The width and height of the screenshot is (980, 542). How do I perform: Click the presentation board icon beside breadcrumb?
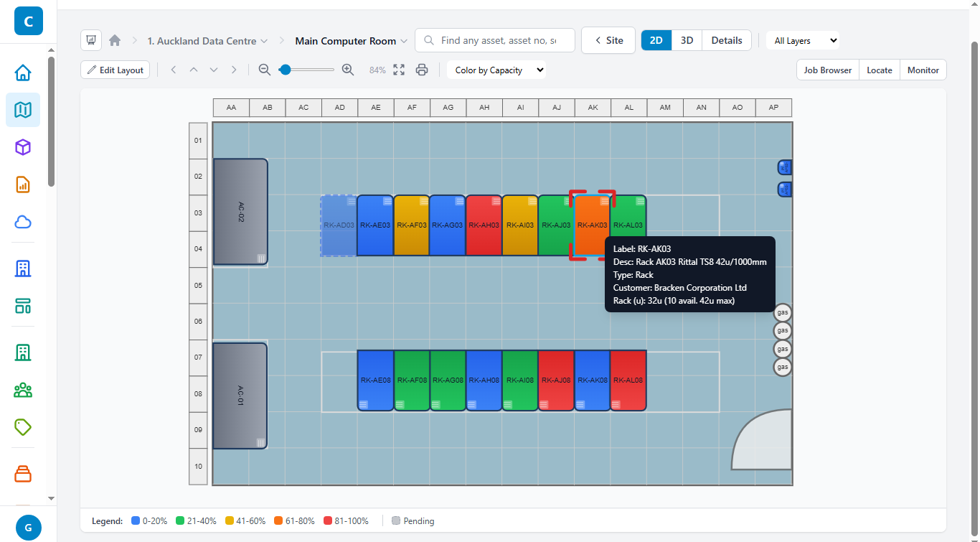coord(91,40)
